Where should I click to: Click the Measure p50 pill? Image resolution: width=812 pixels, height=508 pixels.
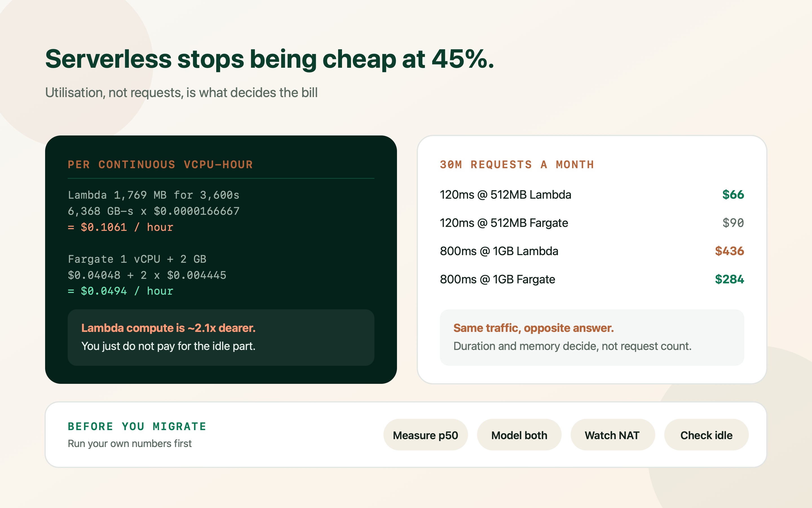[425, 435]
